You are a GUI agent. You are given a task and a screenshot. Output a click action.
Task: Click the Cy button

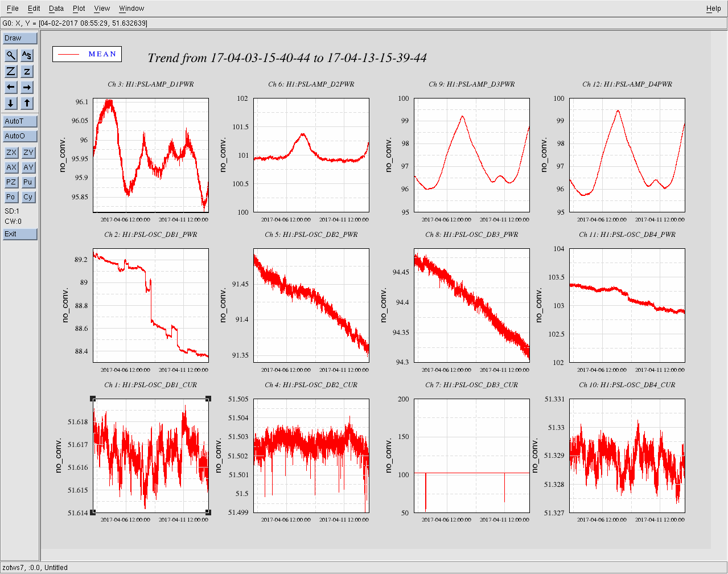coord(28,197)
